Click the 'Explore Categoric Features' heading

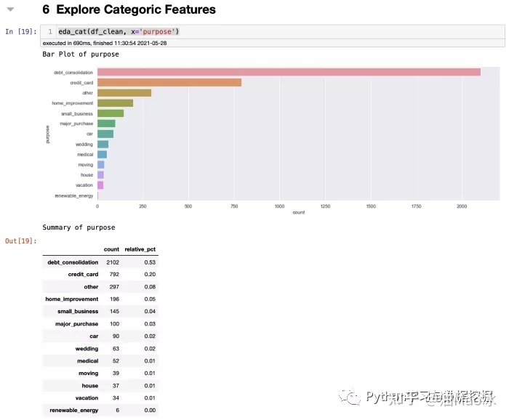click(136, 9)
